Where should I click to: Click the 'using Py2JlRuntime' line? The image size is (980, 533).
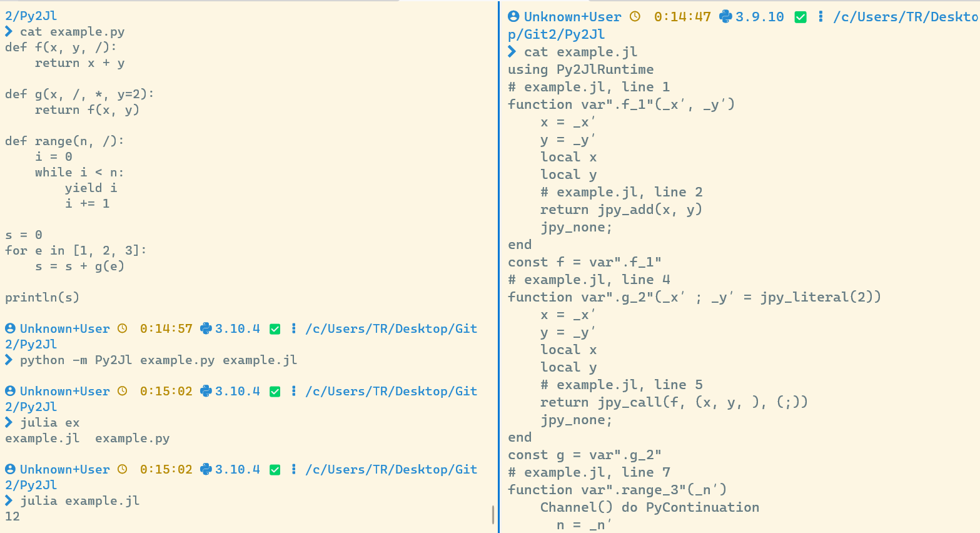click(x=581, y=69)
